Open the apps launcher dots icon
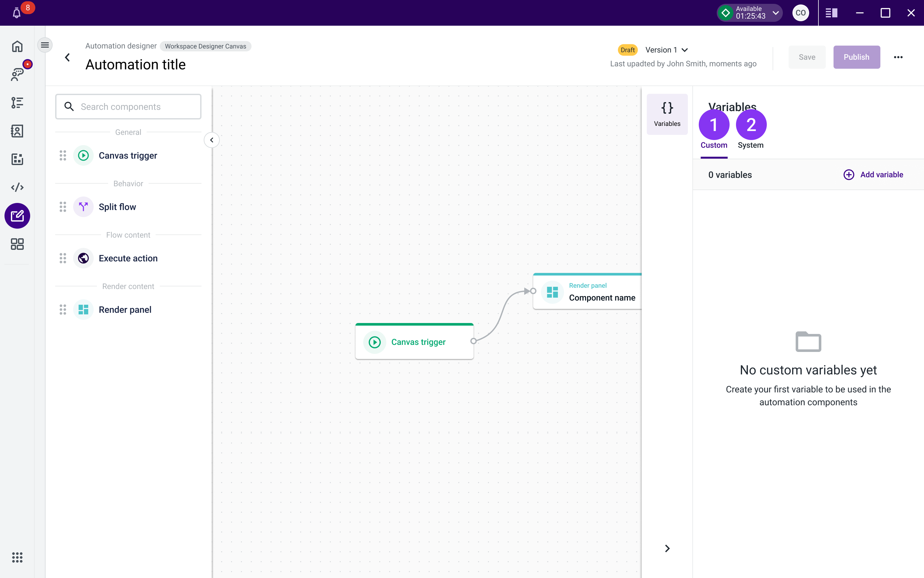This screenshot has width=924, height=578. tap(17, 557)
